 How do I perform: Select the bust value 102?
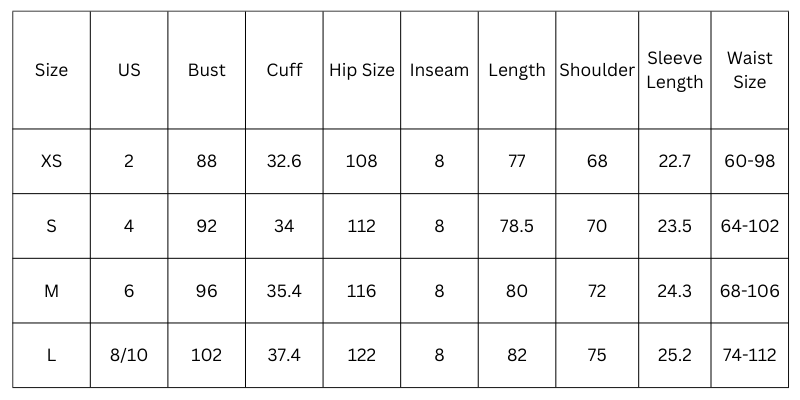coord(207,355)
